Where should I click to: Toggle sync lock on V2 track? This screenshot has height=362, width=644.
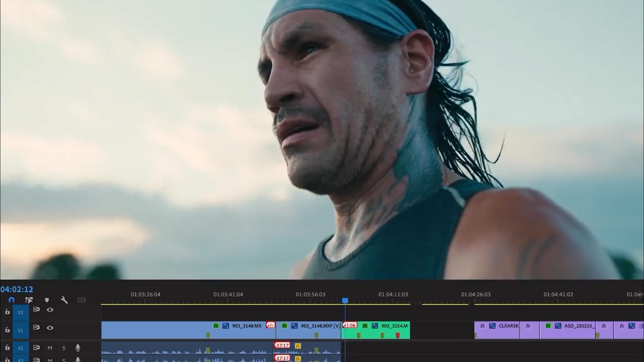click(36, 309)
